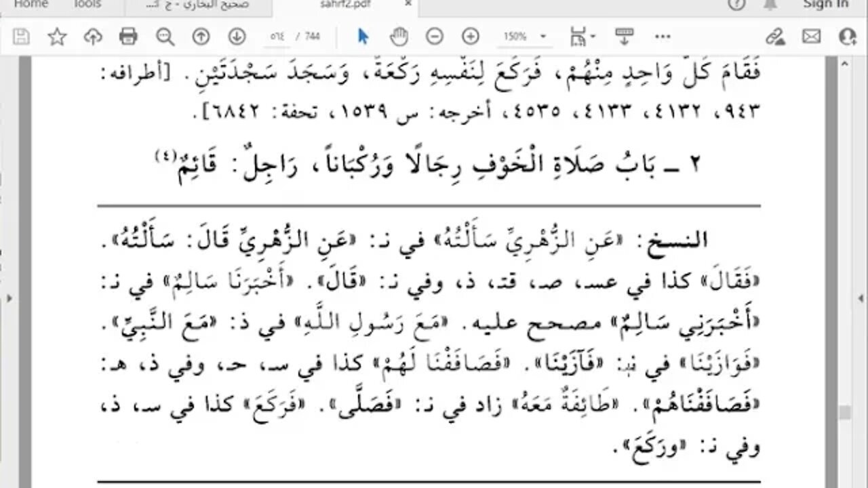Open the Home tab
Image resolution: width=868 pixels, height=488 pixels.
click(31, 4)
